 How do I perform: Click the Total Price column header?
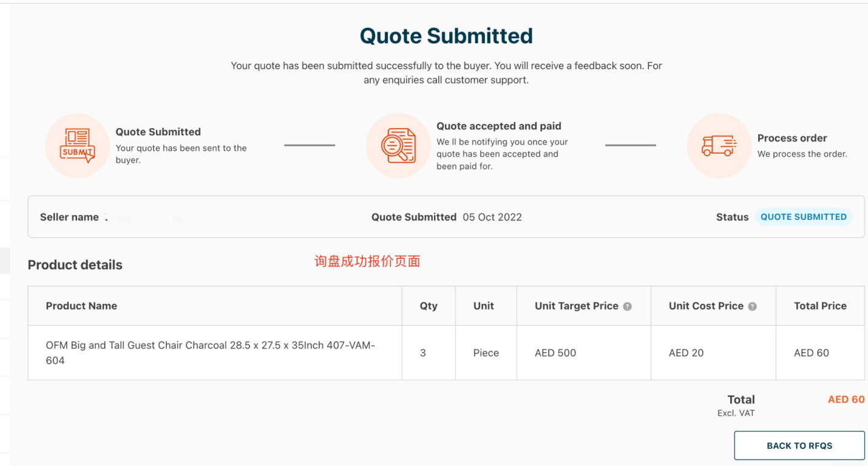click(x=820, y=306)
